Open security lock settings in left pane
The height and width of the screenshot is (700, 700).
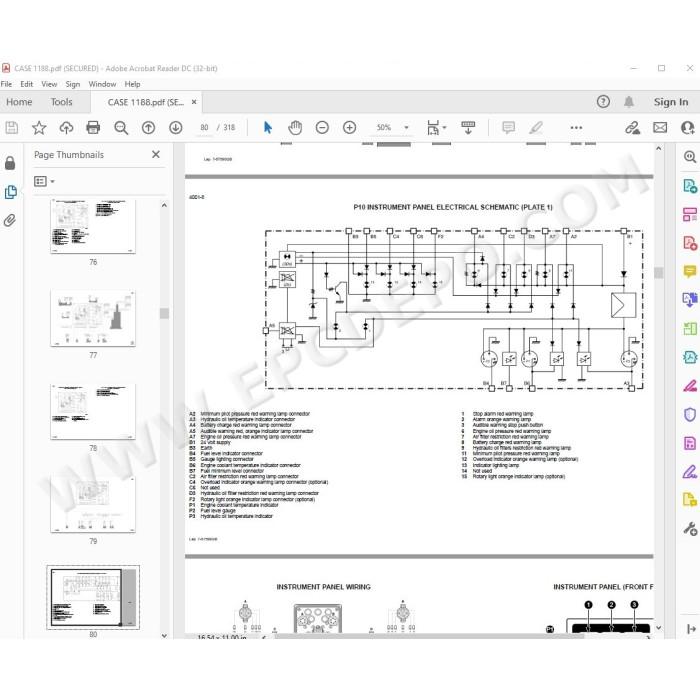10,163
